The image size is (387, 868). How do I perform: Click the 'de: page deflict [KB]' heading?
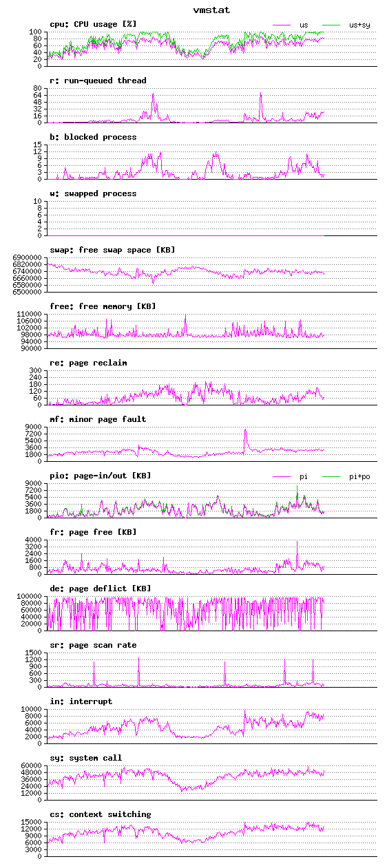[101, 589]
